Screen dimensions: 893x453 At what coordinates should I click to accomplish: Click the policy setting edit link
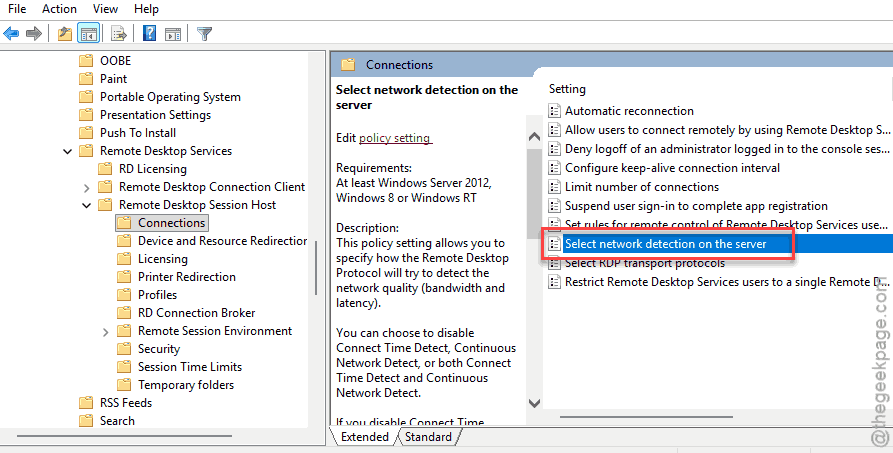(394, 138)
